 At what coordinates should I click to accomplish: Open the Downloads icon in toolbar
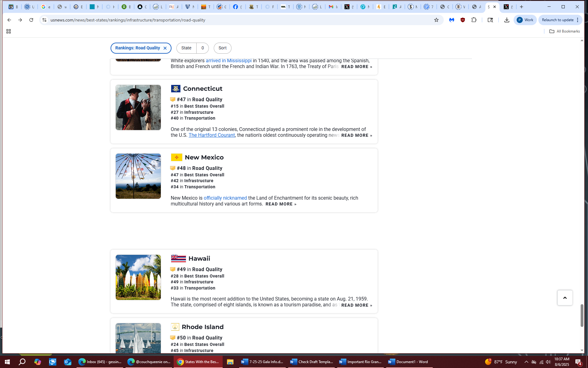507,20
